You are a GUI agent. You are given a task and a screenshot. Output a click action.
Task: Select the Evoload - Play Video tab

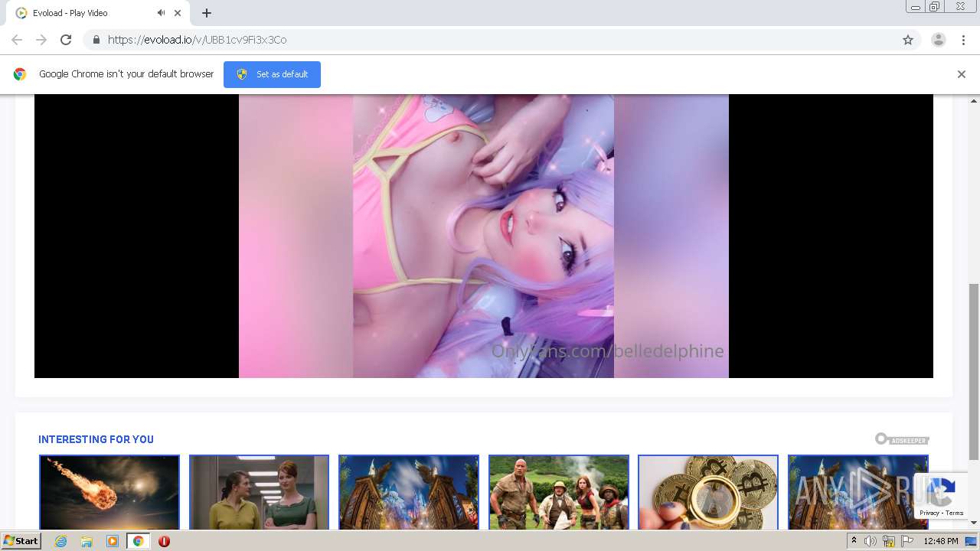click(x=97, y=13)
